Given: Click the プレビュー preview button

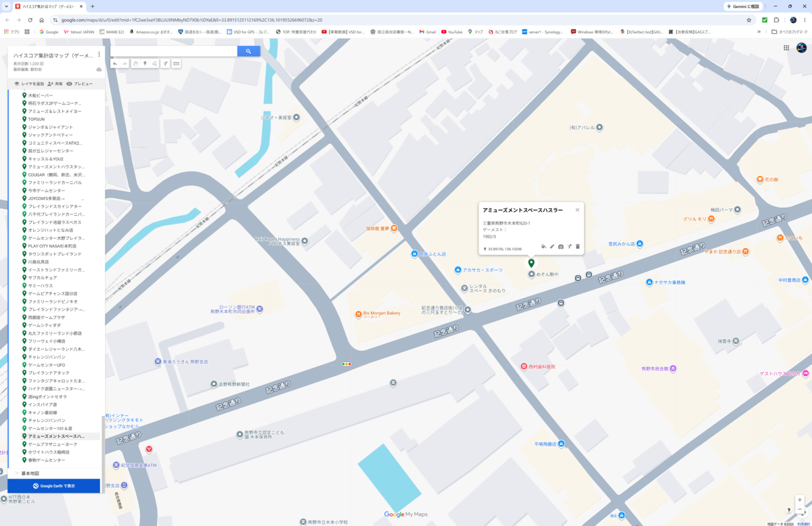Looking at the screenshot, I should pyautogui.click(x=79, y=84).
